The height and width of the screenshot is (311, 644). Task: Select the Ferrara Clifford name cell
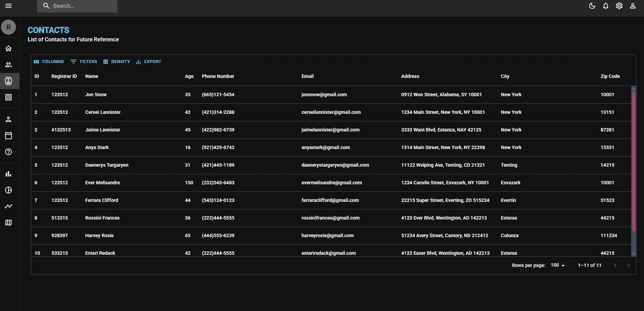[101, 200]
